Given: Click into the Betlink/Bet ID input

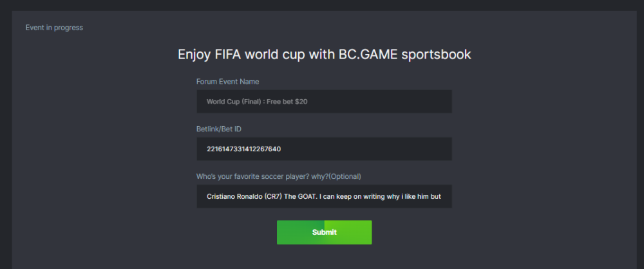Looking at the screenshot, I should pos(324,149).
